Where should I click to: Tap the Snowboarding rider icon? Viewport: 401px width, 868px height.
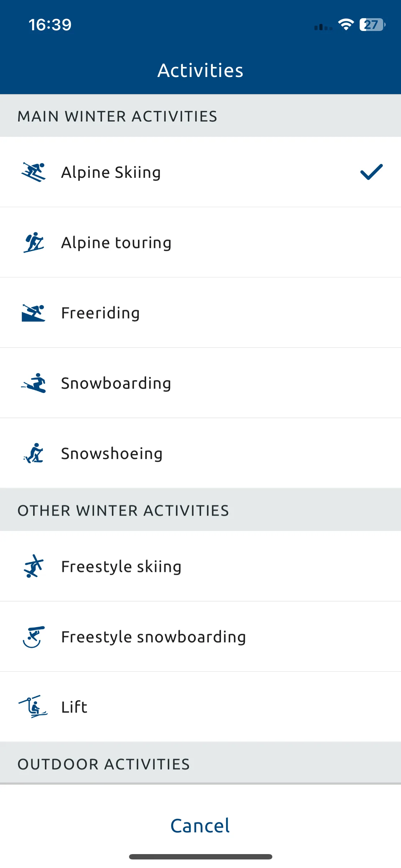34,383
